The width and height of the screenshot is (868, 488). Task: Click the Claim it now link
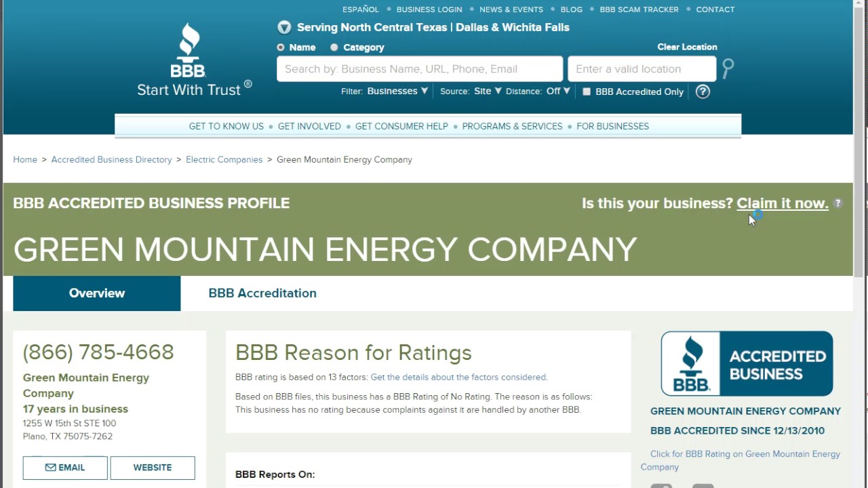click(x=783, y=203)
